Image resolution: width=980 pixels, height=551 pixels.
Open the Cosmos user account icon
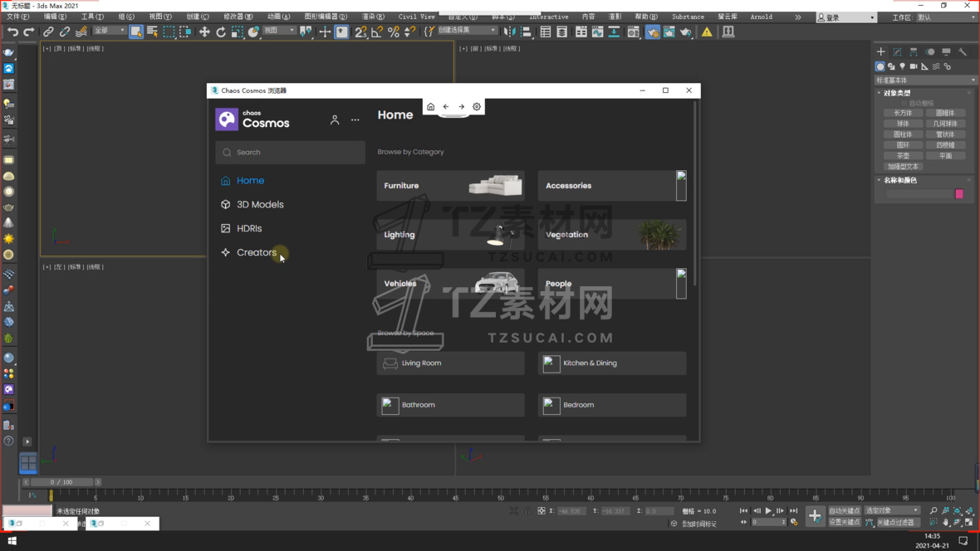point(335,120)
